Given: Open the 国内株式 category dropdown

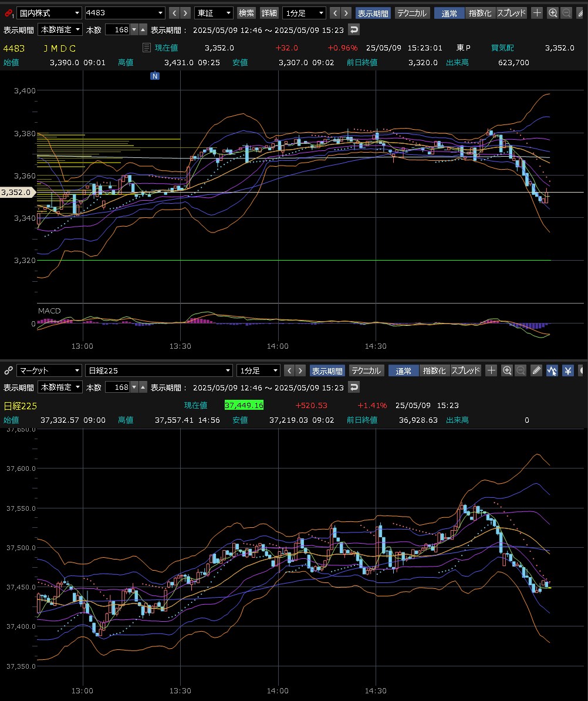Looking at the screenshot, I should [49, 13].
